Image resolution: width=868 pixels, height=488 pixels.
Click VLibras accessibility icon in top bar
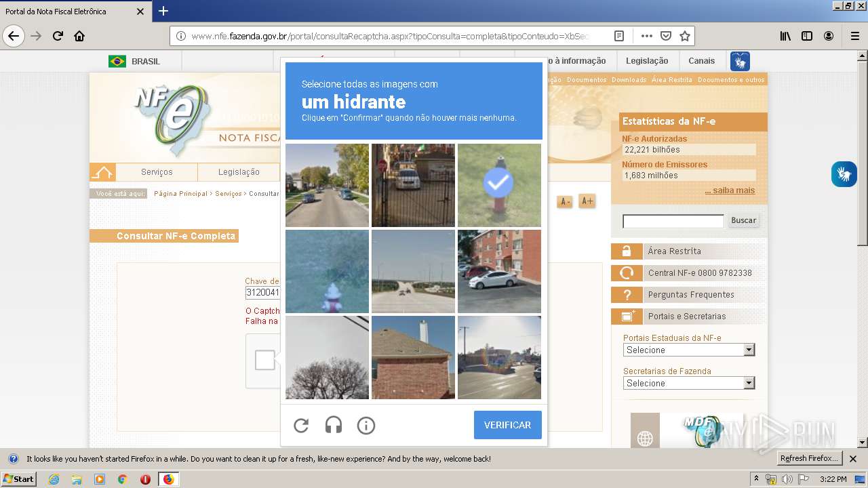[740, 61]
